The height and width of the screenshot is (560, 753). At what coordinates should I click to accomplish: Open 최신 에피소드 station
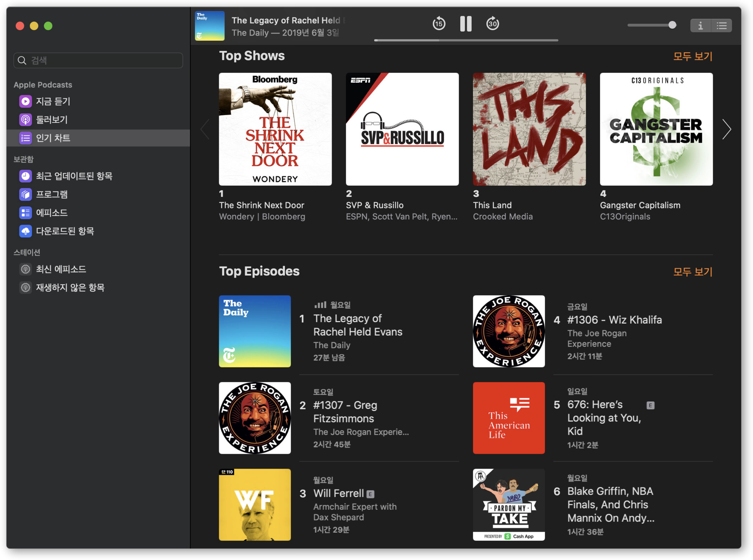[x=61, y=269]
